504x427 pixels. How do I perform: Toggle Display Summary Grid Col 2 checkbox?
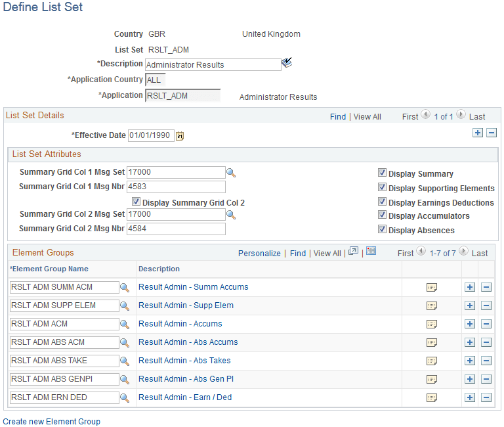[x=136, y=202]
